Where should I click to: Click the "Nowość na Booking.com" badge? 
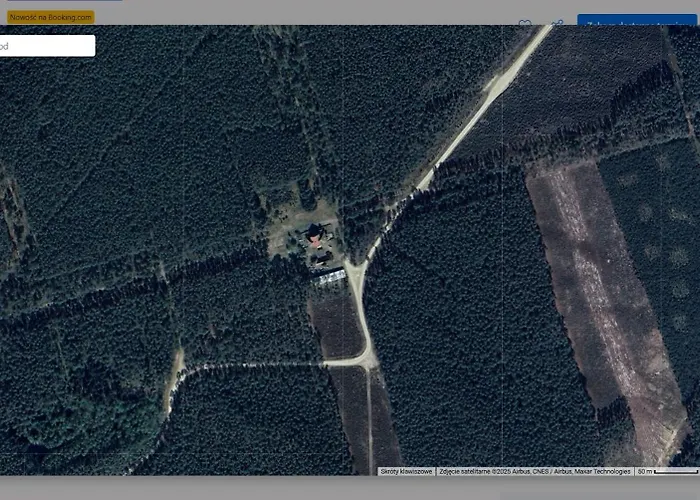50,17
